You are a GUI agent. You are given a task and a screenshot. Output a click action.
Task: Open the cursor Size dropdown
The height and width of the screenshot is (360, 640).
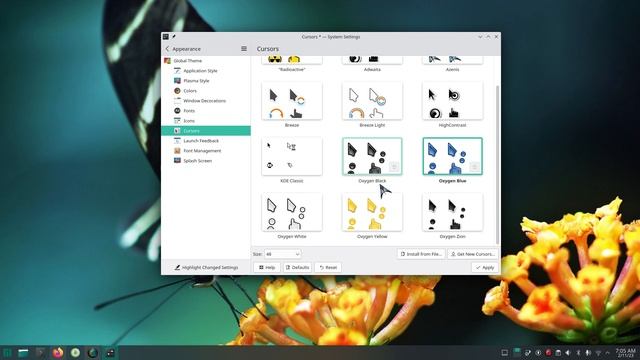tap(282, 254)
